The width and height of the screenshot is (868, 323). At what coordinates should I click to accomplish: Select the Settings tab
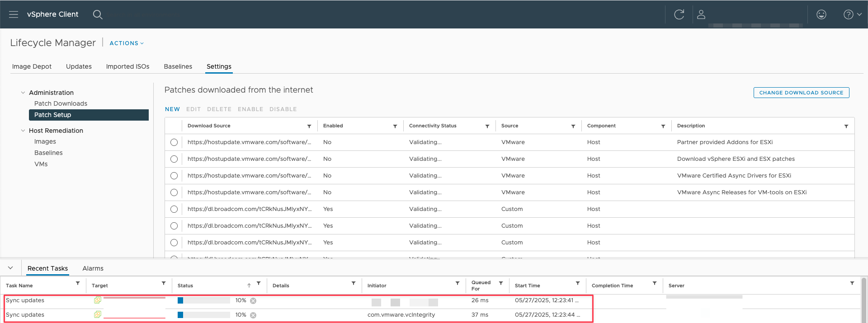(219, 66)
